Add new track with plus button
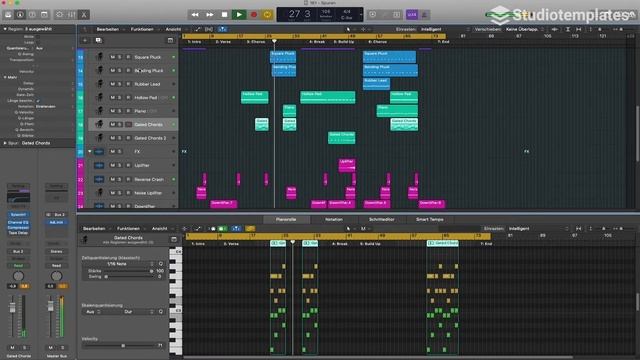This screenshot has width=640, height=360. [85, 40]
